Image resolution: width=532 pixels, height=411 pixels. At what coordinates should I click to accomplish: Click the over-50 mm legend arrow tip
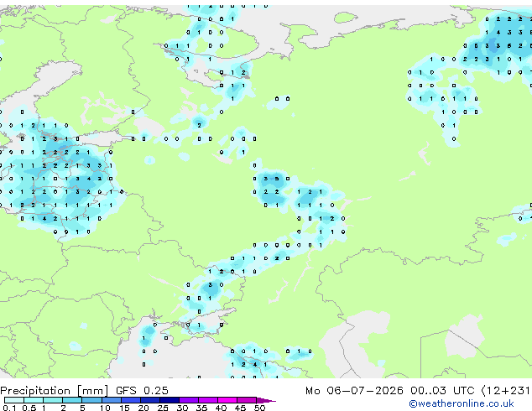pyautogui.click(x=266, y=400)
